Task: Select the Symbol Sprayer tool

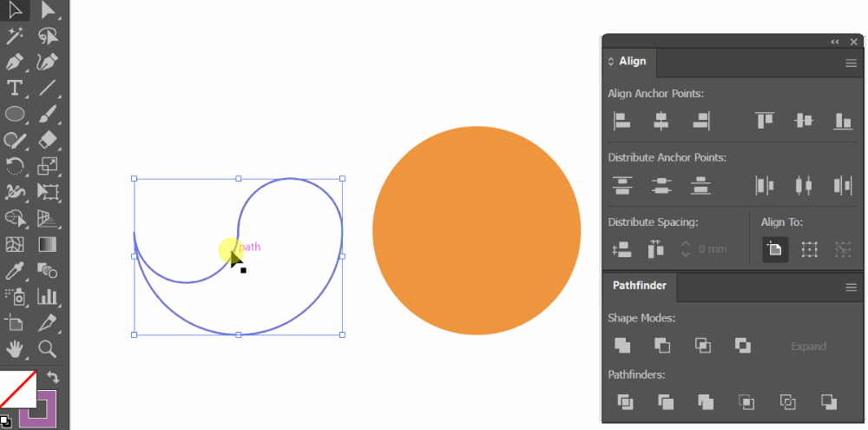Action: [x=15, y=296]
